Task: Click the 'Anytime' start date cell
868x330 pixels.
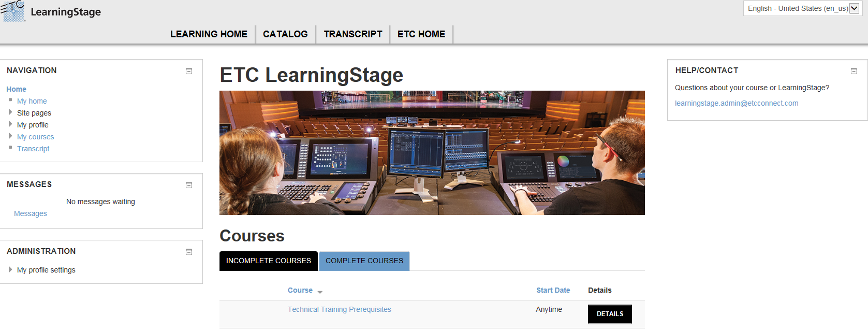Action: [549, 309]
